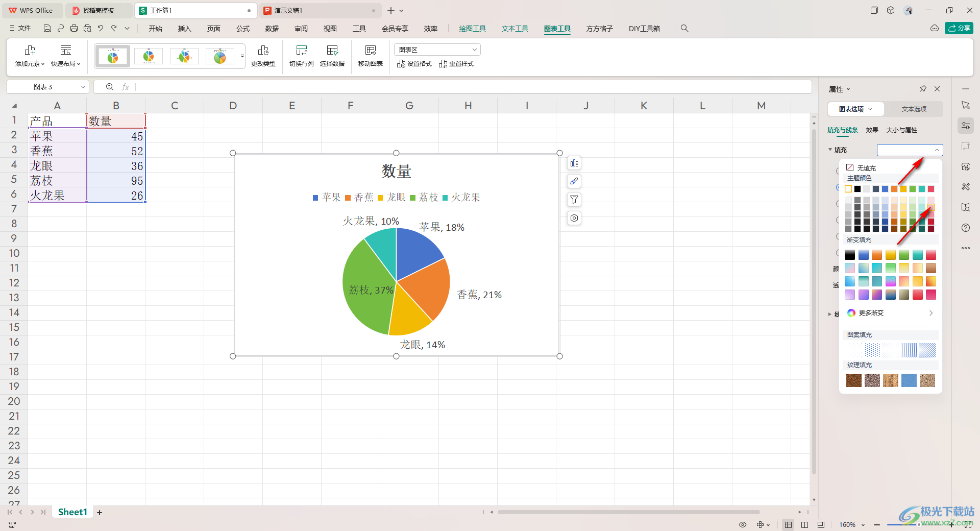
Task: Open Print Preview icon
Action: 87,29
